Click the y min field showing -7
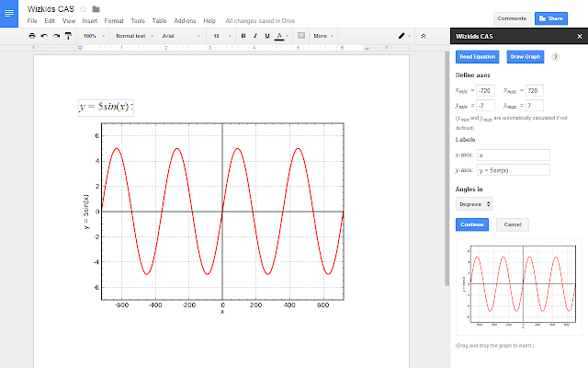This screenshot has height=368, width=588. [486, 106]
